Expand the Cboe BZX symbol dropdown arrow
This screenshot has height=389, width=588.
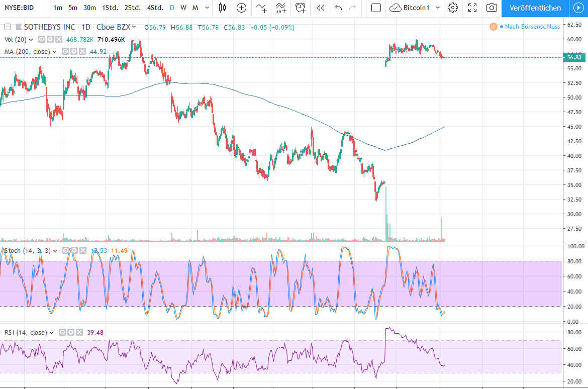coord(134,27)
